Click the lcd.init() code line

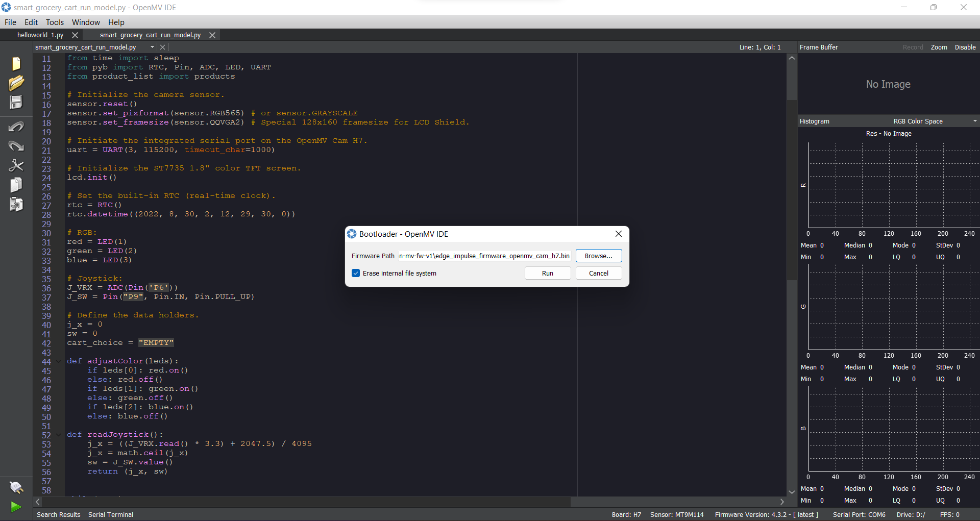pos(92,178)
